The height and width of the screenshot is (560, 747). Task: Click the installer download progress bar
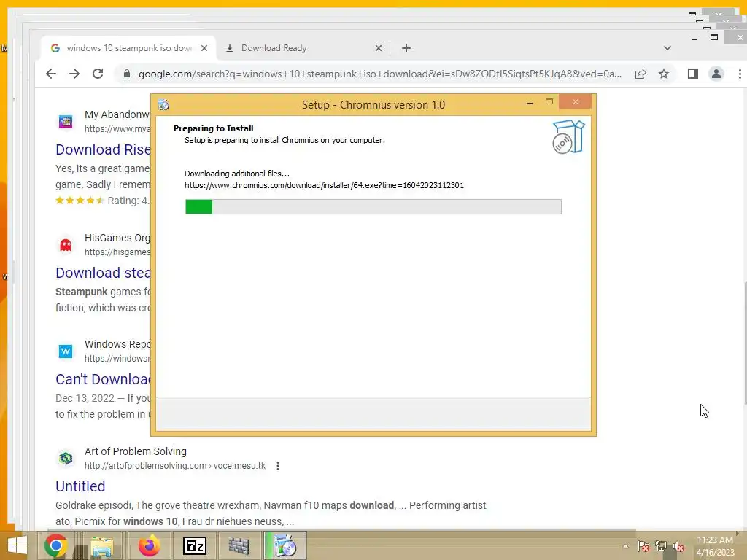pyautogui.click(x=373, y=206)
